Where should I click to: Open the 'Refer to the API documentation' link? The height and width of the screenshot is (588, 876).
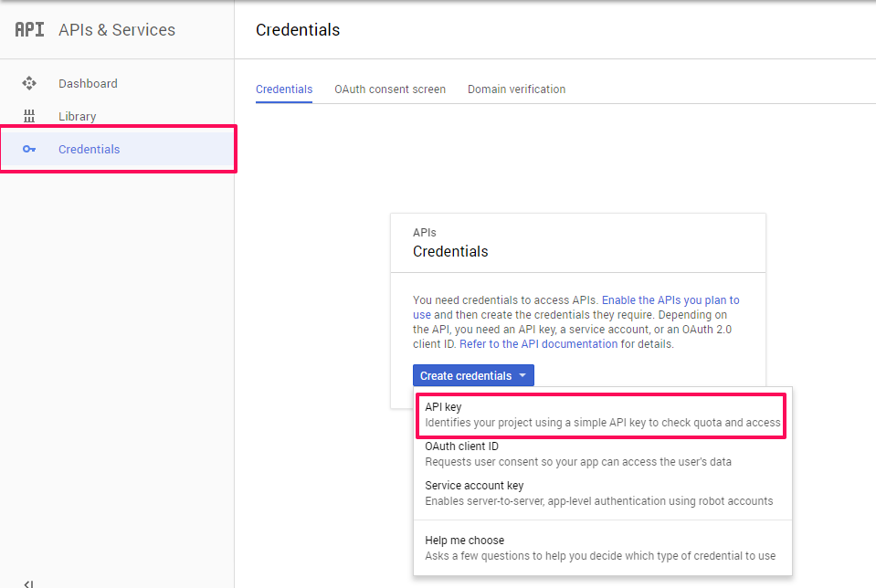538,344
